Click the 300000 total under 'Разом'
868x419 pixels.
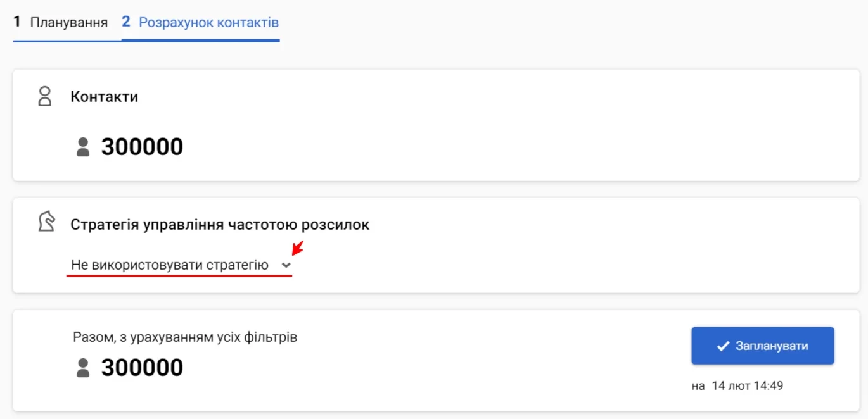142,367
